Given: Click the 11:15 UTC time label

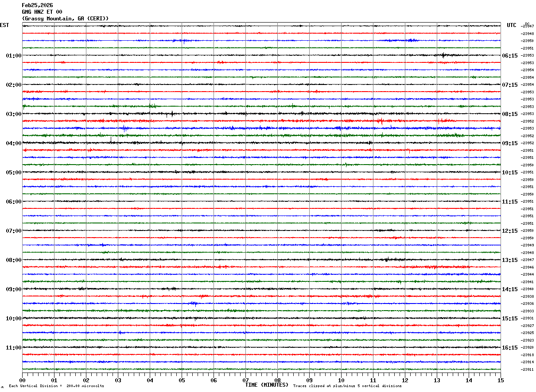Looking at the screenshot, I should click(x=510, y=202).
